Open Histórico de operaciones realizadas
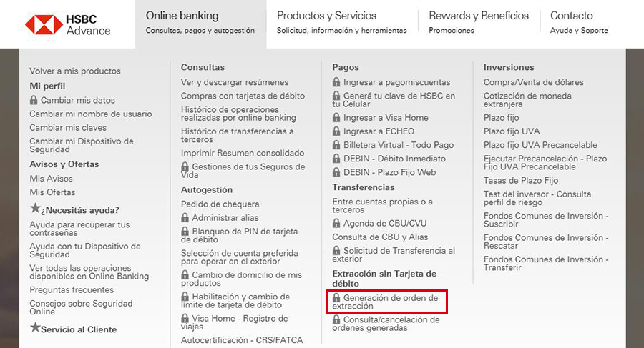This screenshot has width=644, height=348. (238, 114)
